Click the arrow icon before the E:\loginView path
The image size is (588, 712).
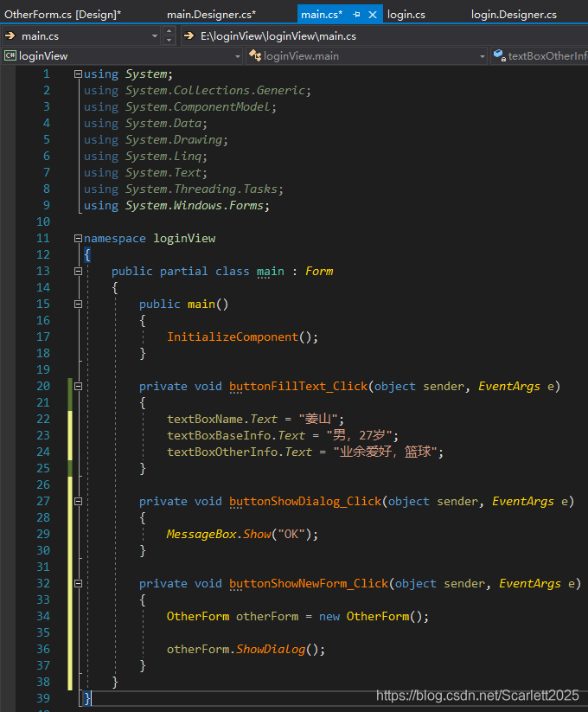pyautogui.click(x=190, y=35)
